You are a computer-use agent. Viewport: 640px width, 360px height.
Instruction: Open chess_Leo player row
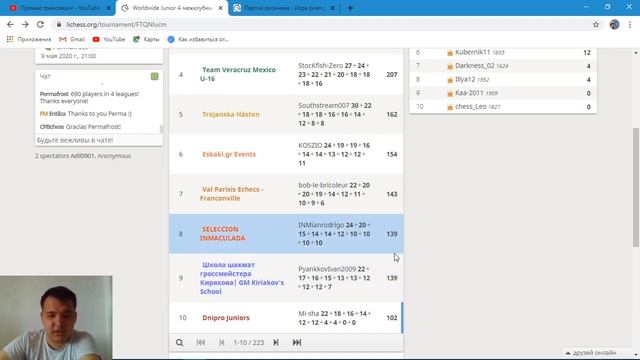click(x=503, y=107)
